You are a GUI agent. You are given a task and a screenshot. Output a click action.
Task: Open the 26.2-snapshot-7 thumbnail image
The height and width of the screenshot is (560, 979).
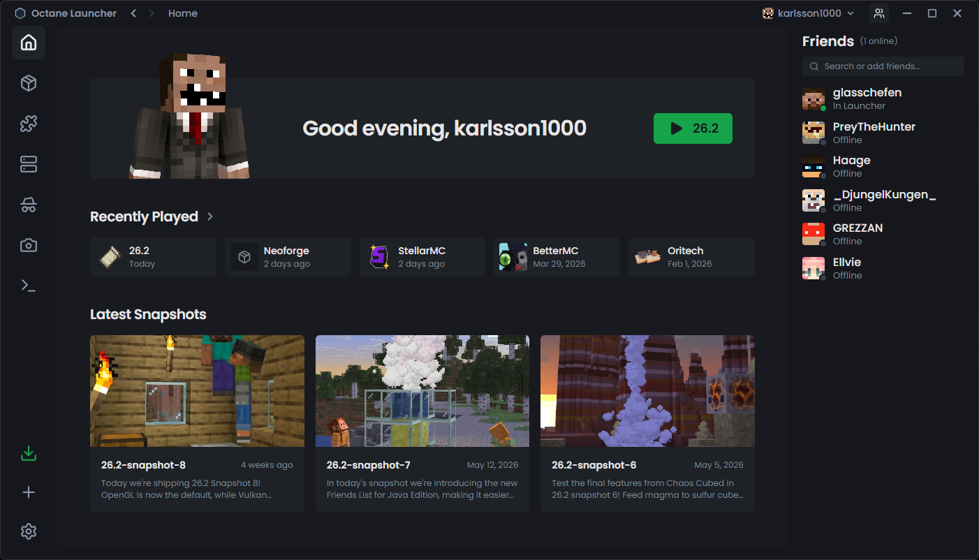pos(422,391)
